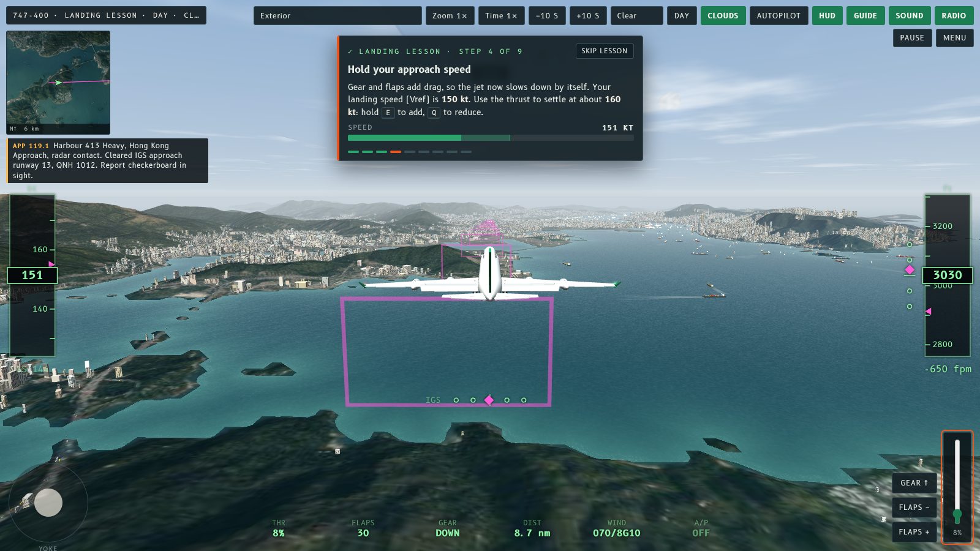Retract flaps with FLAPS − button
980x551 pixels.
pyautogui.click(x=914, y=507)
